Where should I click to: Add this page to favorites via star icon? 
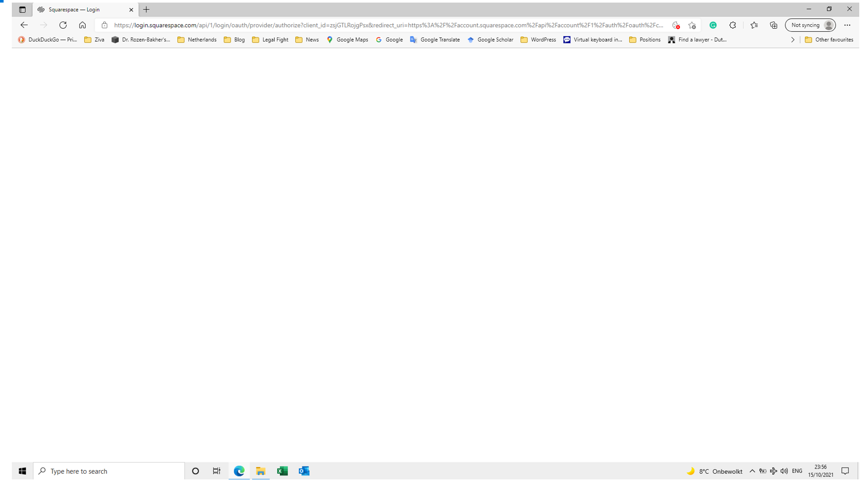pos(691,25)
